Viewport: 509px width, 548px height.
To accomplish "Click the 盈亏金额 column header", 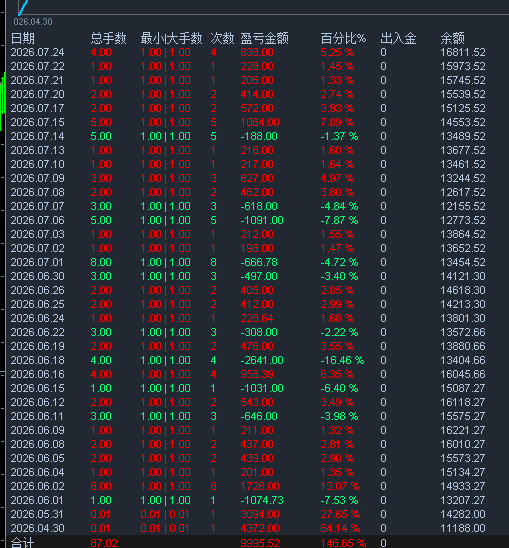I will tap(265, 38).
